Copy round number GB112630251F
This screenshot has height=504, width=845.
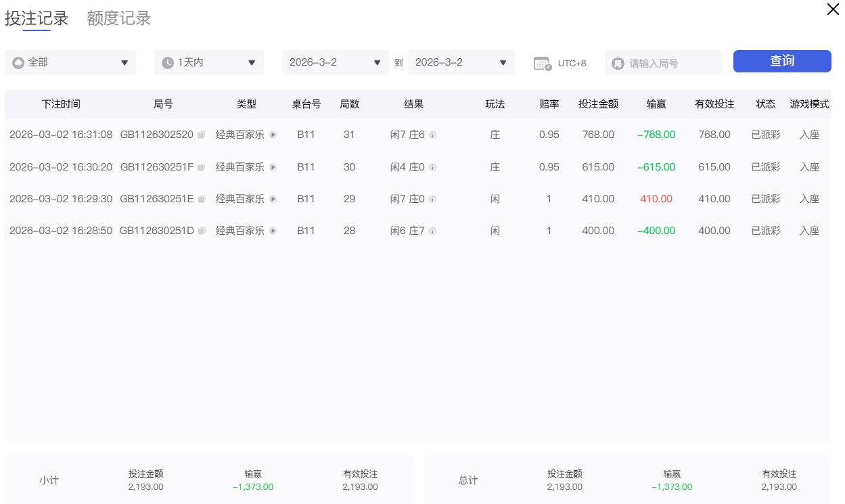[201, 167]
